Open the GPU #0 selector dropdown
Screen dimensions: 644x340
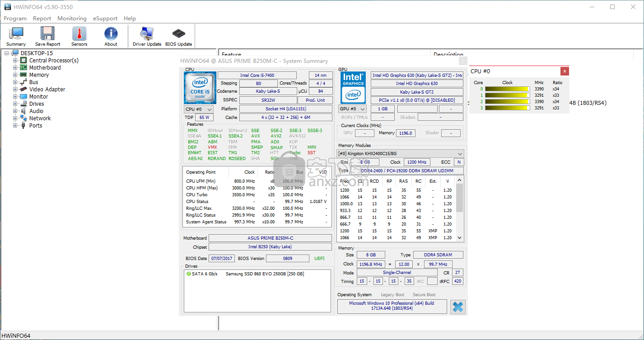(352, 109)
